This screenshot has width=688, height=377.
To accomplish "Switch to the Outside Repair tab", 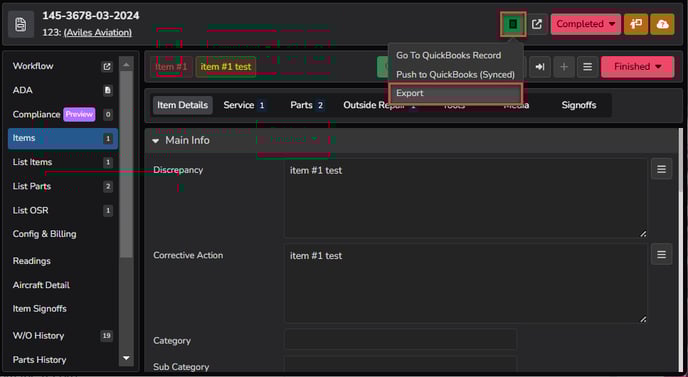I will point(380,105).
